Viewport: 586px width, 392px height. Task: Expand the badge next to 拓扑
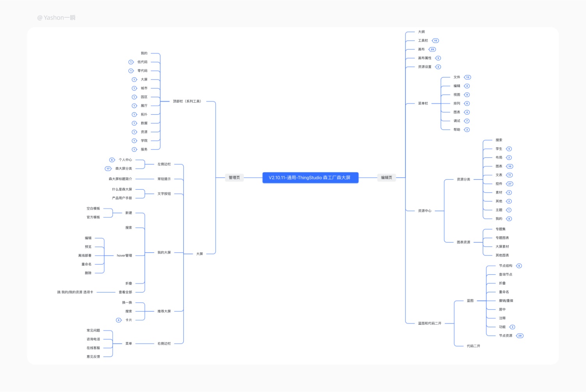pos(134,114)
